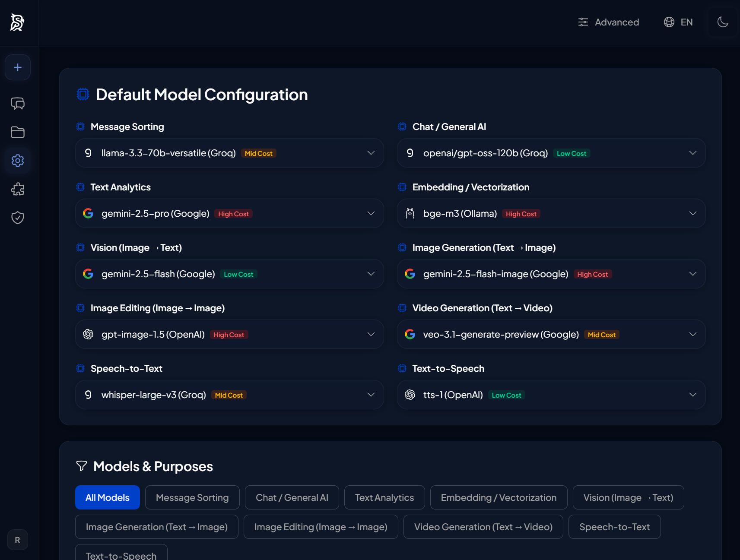Click the Ollama logo beside bge-m3
740x560 pixels.
(x=410, y=213)
